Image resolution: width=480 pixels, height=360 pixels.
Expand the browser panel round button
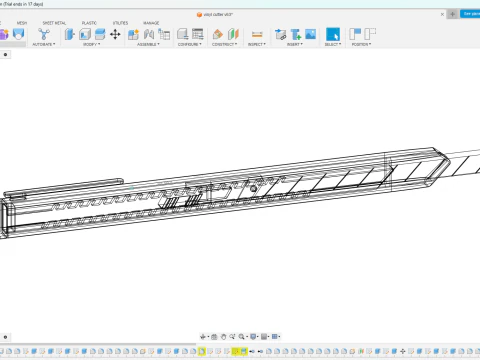click(x=5, y=54)
